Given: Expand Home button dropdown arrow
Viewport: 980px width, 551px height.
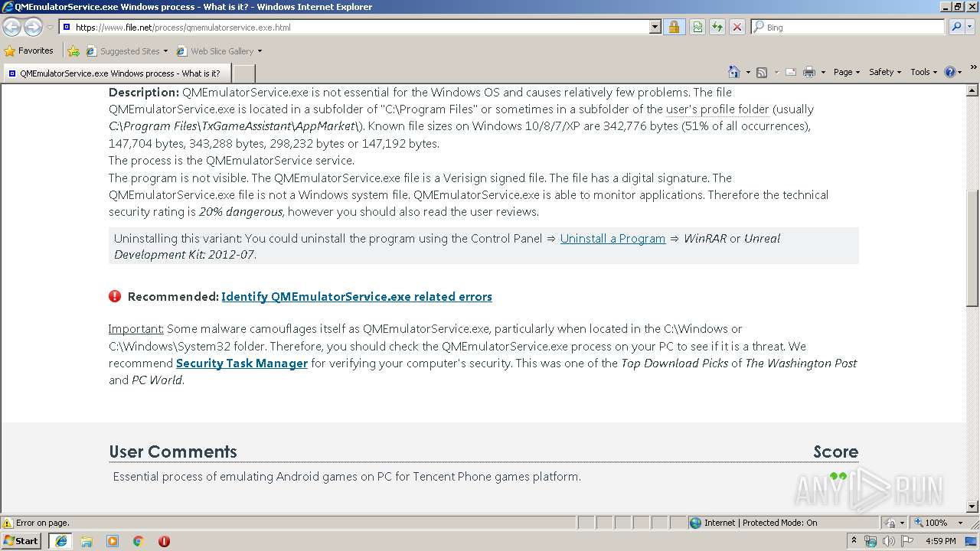Looking at the screenshot, I should click(x=746, y=72).
